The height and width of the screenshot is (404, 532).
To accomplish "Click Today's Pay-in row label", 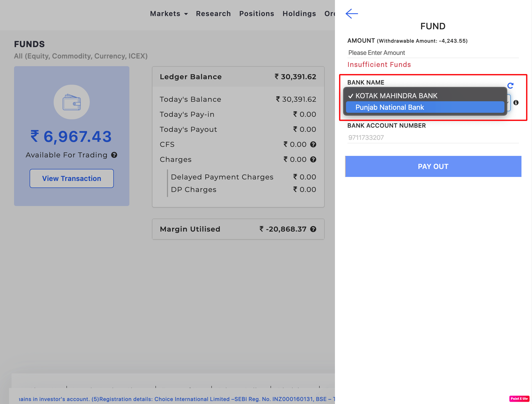I will pyautogui.click(x=187, y=114).
